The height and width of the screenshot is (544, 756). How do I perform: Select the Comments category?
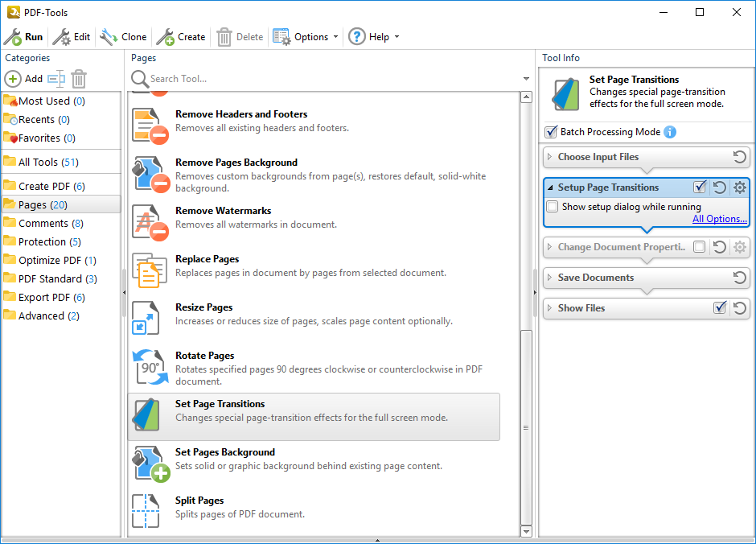pyautogui.click(x=43, y=223)
